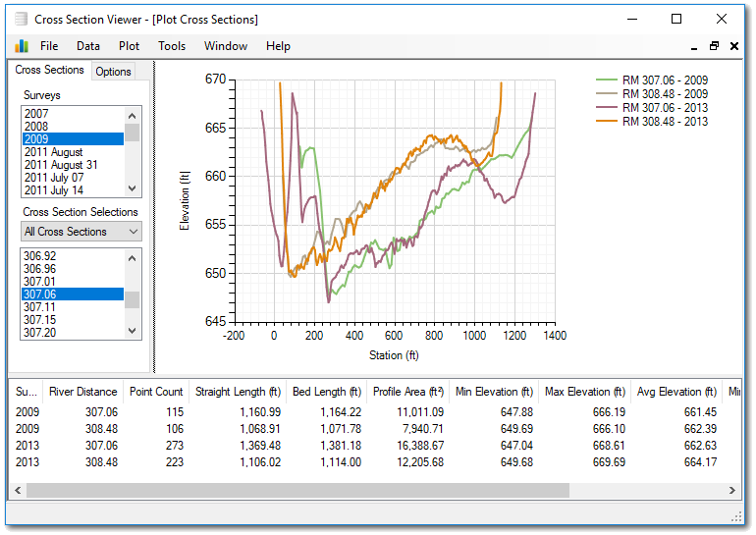Click the Min Elevation column header

[x=494, y=392]
